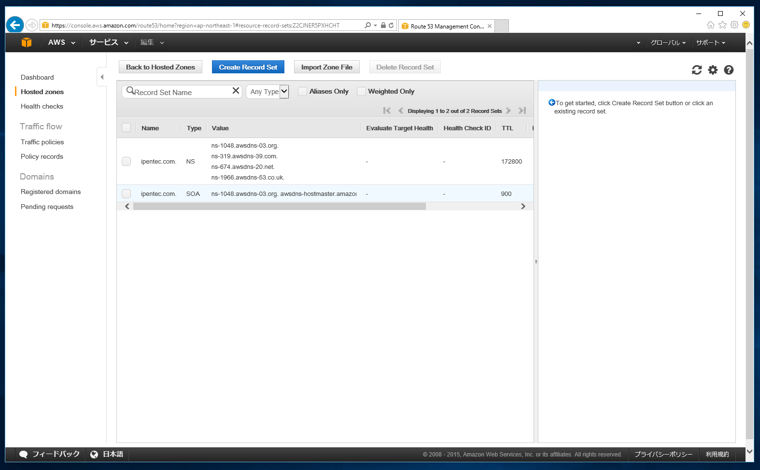Screen dimensions: 760x470
Task: Open Traffic policies in the sidebar
Action: [x=42, y=142]
